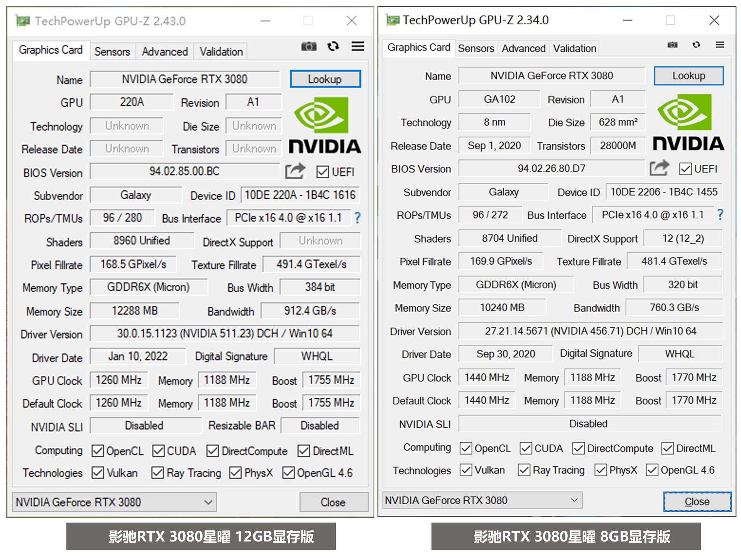Toggle the PhysX checkbox in GPU-Z 2.34.0
This screenshot has width=741, height=560.
pyautogui.click(x=601, y=470)
